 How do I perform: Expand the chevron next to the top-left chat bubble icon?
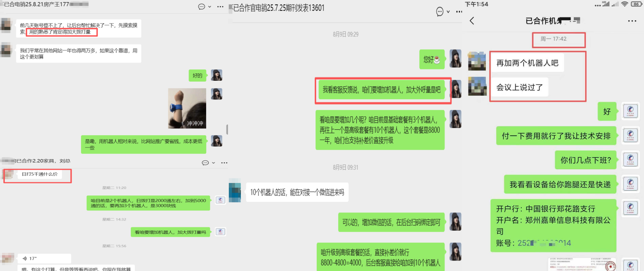[x=210, y=7]
